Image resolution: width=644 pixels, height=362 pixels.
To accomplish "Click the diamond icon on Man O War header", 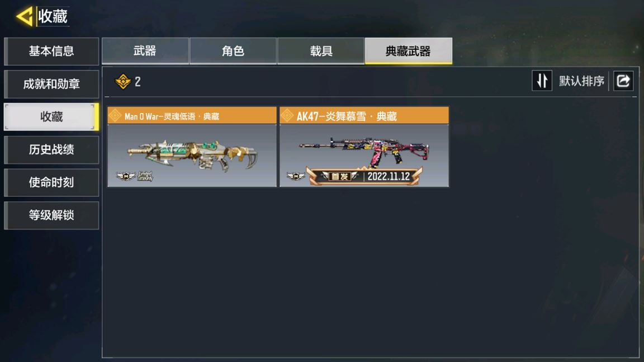I will (x=115, y=116).
